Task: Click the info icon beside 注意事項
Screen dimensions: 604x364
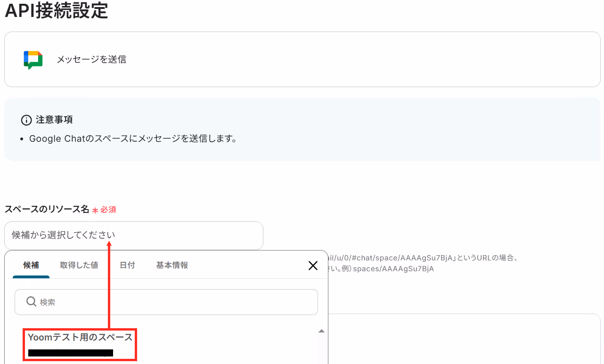Action: [26, 120]
